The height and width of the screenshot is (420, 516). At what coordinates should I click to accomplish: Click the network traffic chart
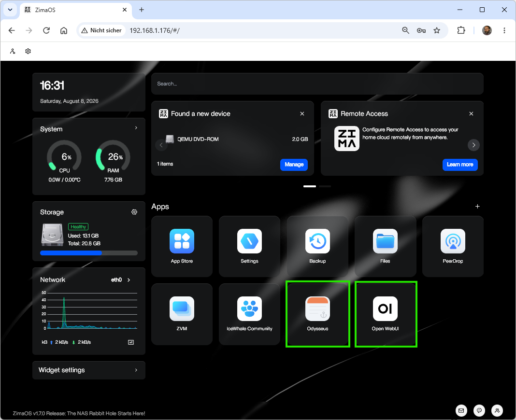point(89,310)
